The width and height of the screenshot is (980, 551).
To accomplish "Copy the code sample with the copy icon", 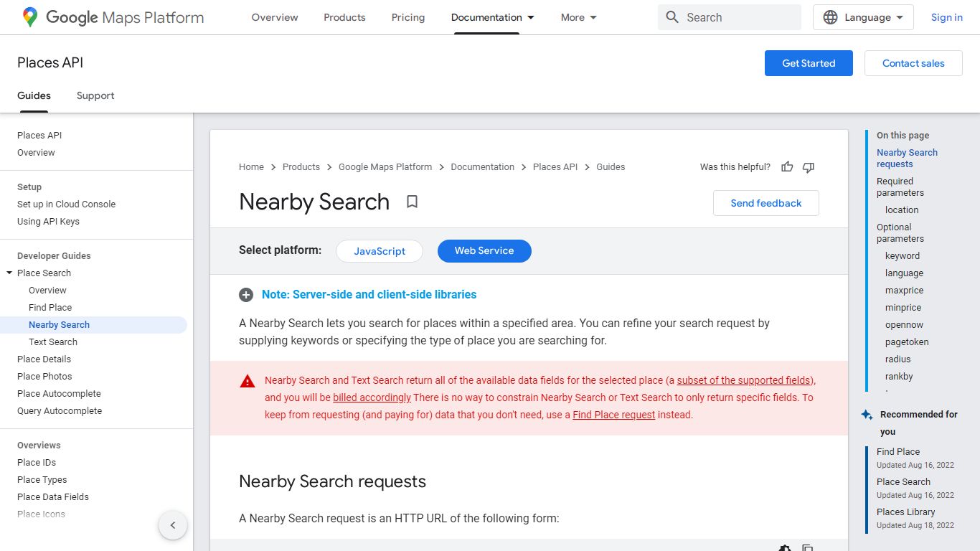I will (x=808, y=548).
